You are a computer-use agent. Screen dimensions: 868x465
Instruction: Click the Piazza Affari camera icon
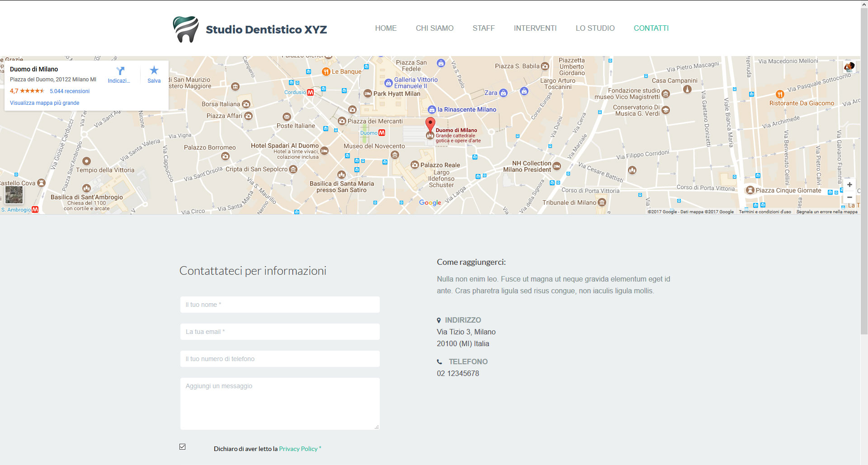point(248,116)
